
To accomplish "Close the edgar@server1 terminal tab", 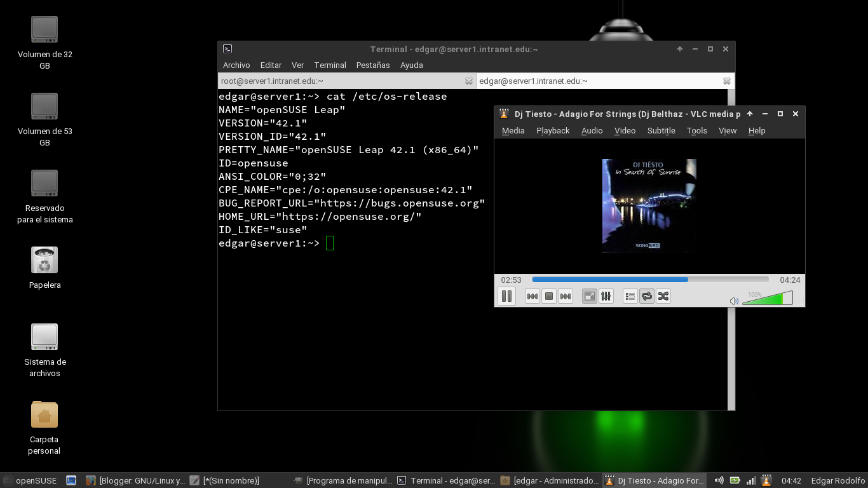I will click(727, 81).
